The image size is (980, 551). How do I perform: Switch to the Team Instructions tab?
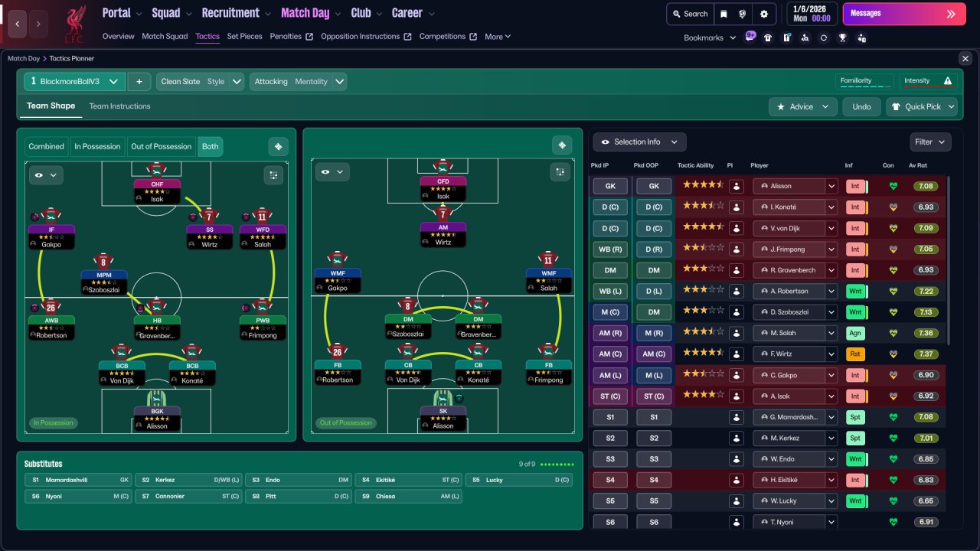(x=120, y=106)
